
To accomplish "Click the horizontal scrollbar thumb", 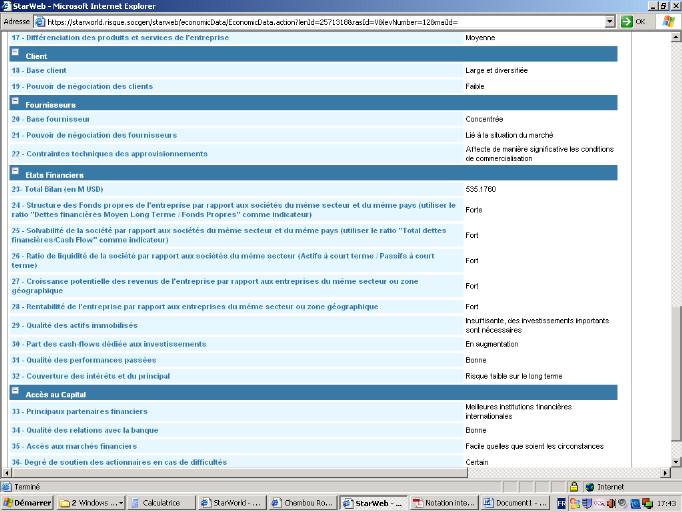I will click(x=239, y=472).
